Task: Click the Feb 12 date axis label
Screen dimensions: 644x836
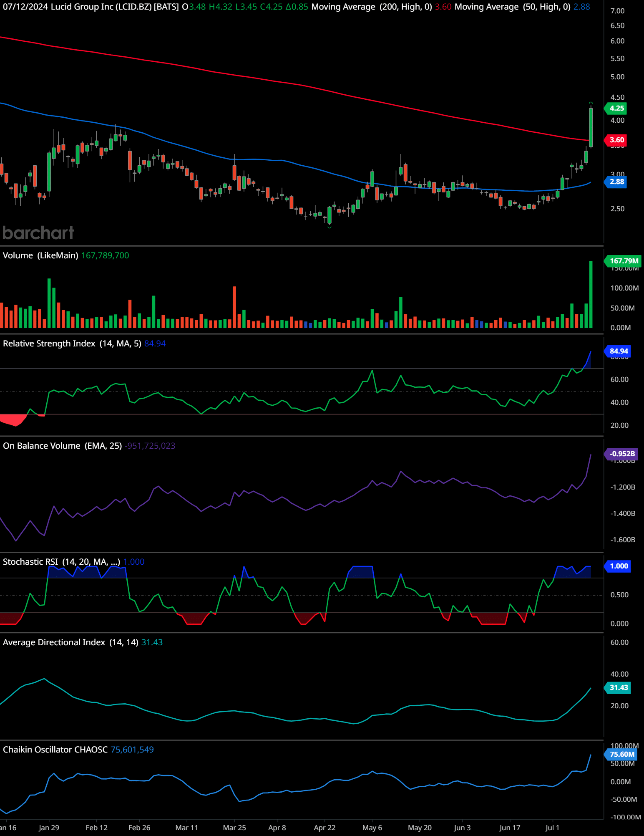Action: [97, 828]
